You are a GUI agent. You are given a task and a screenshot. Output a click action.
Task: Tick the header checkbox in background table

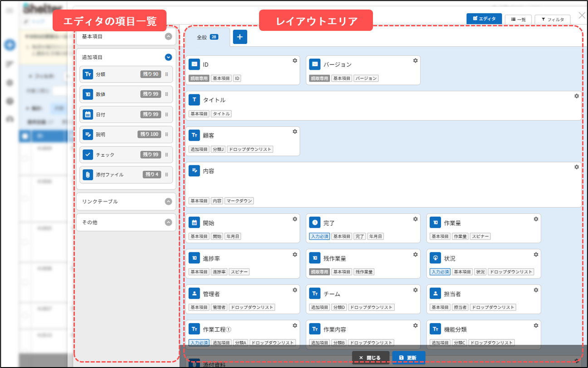point(25,136)
